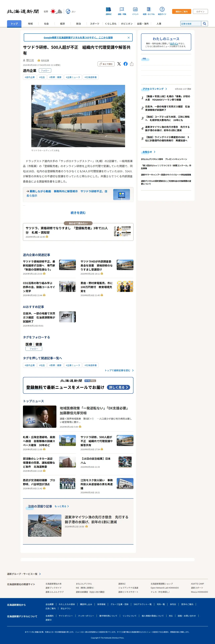
Task: Open the イベント calendar icon
Action: pos(135,11)
